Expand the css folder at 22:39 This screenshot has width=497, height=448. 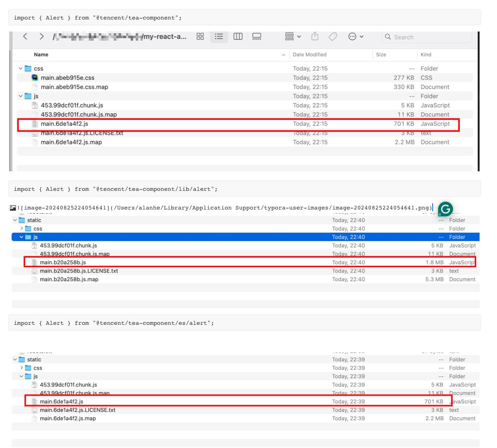(21, 368)
